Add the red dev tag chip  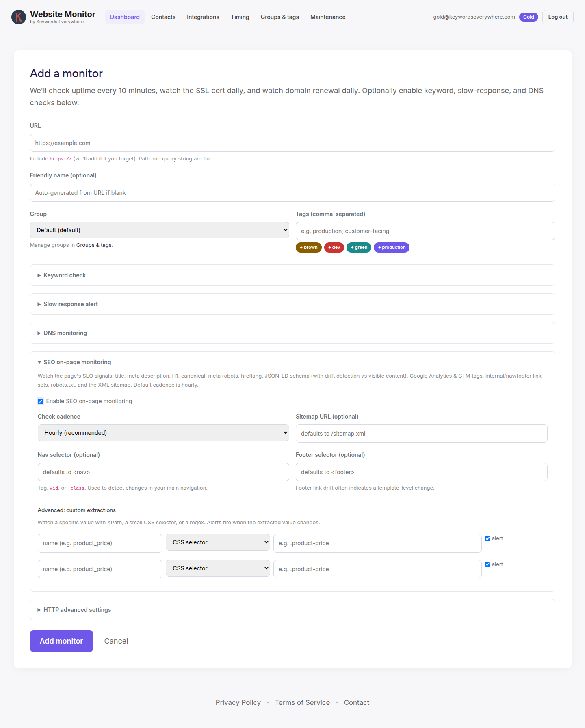click(334, 248)
